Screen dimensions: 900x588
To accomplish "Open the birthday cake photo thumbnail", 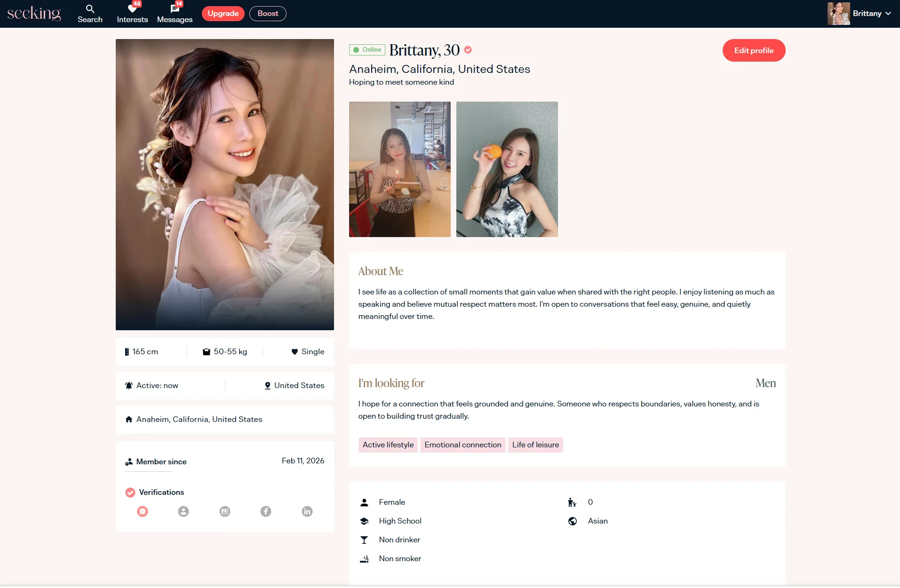I will 399,169.
